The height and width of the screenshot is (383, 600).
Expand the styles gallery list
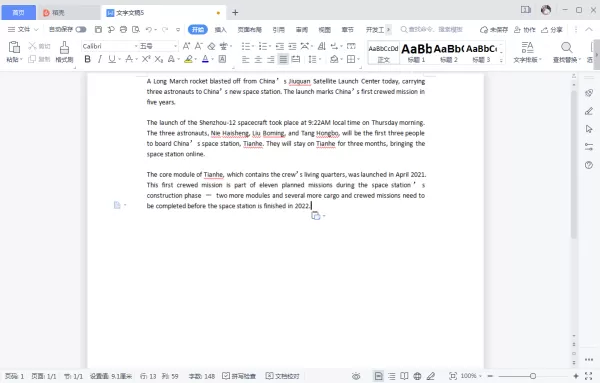[x=501, y=60]
